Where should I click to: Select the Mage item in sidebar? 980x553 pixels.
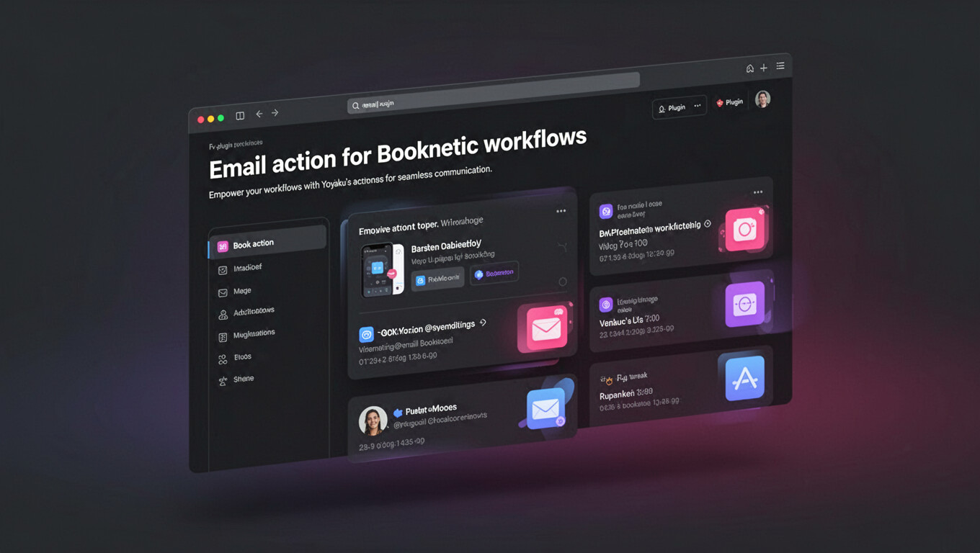click(x=242, y=291)
